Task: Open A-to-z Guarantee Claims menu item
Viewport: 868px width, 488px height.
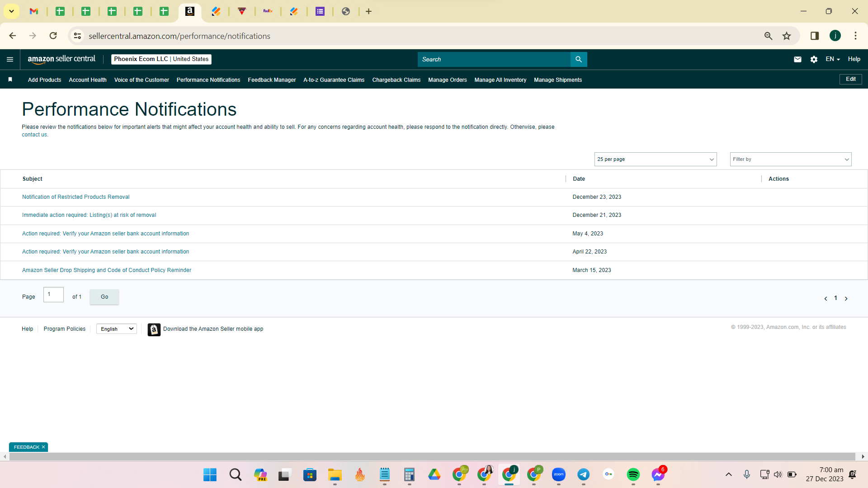Action: pyautogui.click(x=334, y=80)
